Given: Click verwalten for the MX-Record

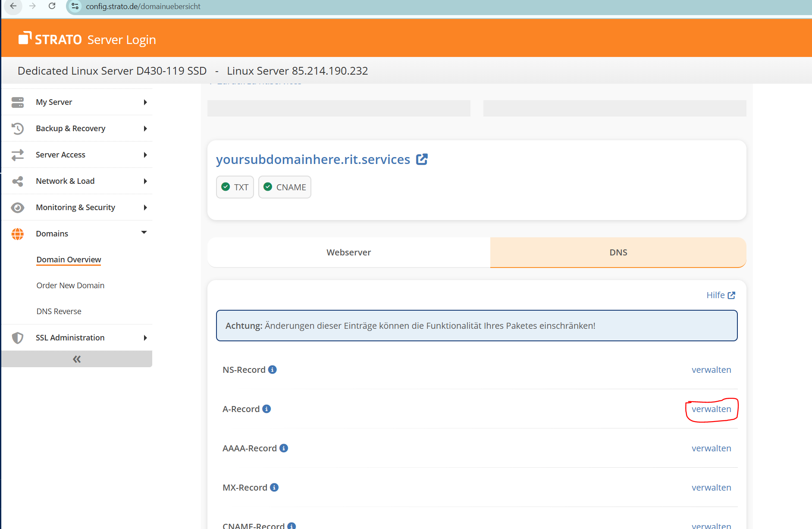Looking at the screenshot, I should pyautogui.click(x=712, y=488).
